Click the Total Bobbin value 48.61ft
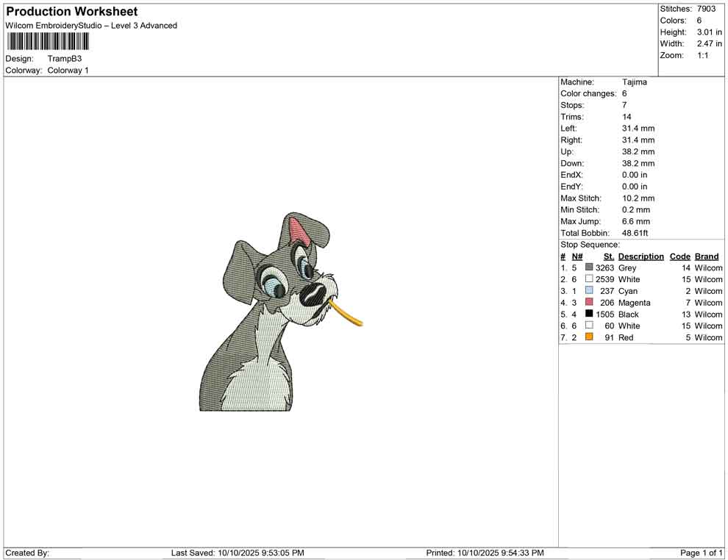The height and width of the screenshot is (560, 728). coord(635,233)
